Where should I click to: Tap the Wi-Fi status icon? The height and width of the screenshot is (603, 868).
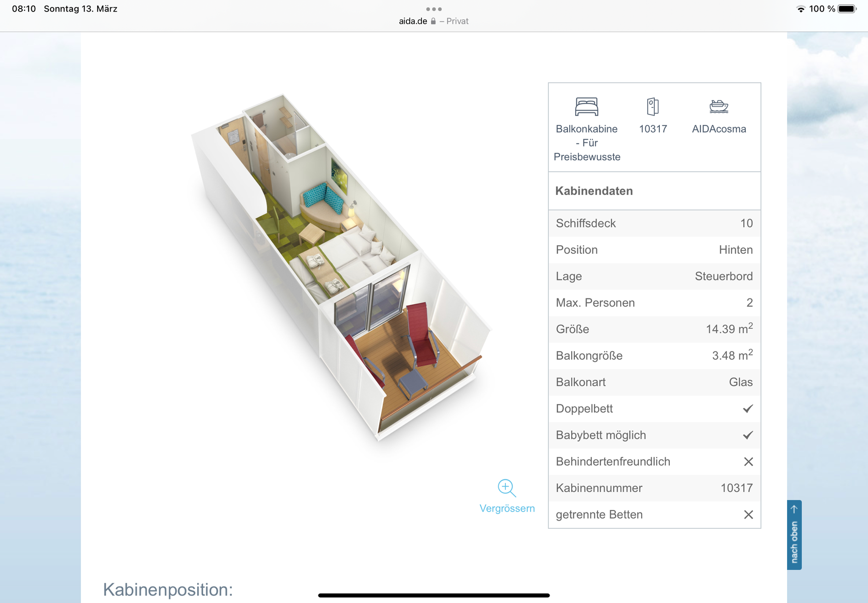coord(801,9)
